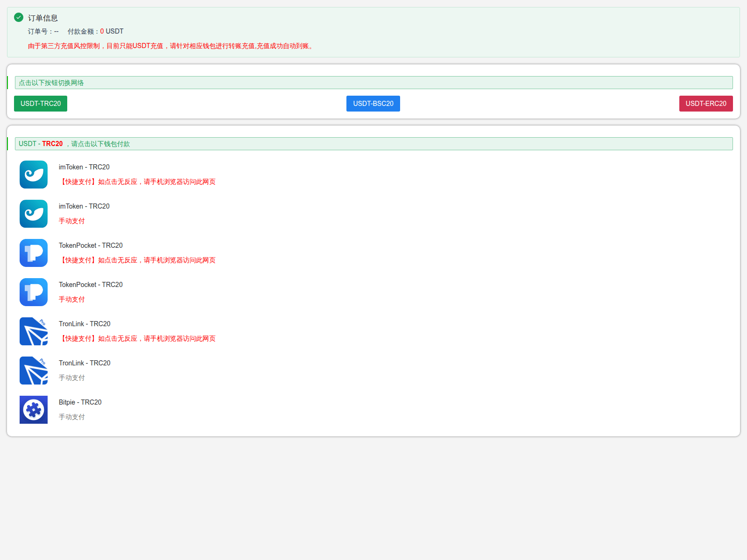Click the green checkmark order info icon
Screen dimensions: 747x560
[x=19, y=17]
